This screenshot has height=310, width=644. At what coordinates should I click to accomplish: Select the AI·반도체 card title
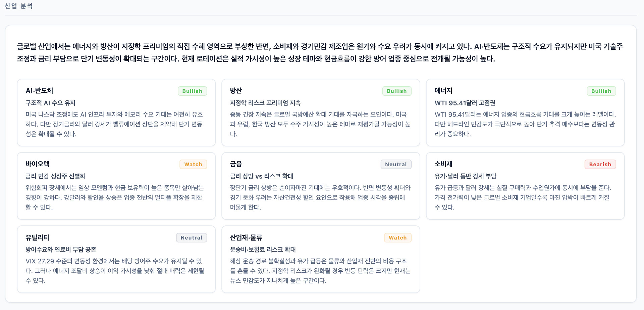[x=39, y=91]
